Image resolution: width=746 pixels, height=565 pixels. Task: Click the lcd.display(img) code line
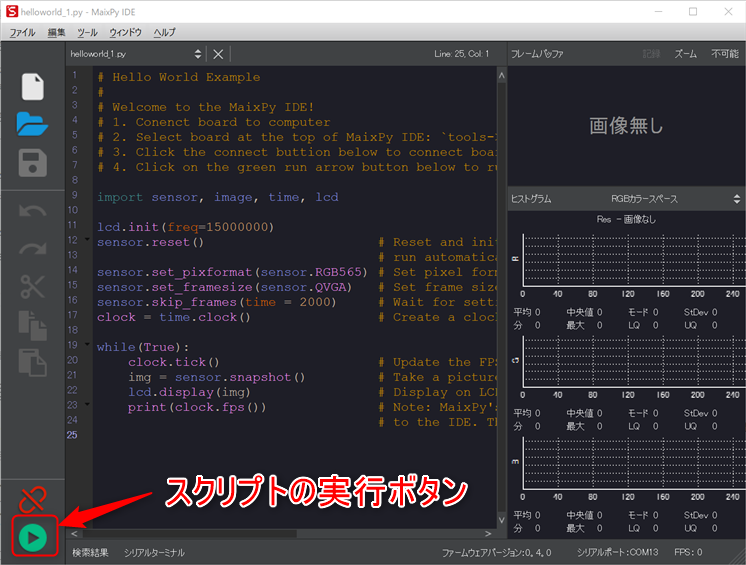pos(189,392)
